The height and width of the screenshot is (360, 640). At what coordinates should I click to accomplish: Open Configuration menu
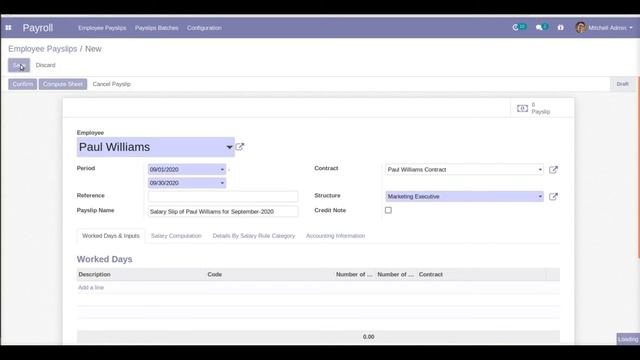pos(204,28)
